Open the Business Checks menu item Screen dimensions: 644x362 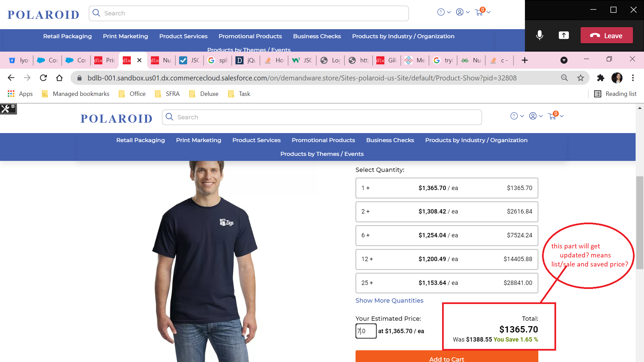coord(390,140)
